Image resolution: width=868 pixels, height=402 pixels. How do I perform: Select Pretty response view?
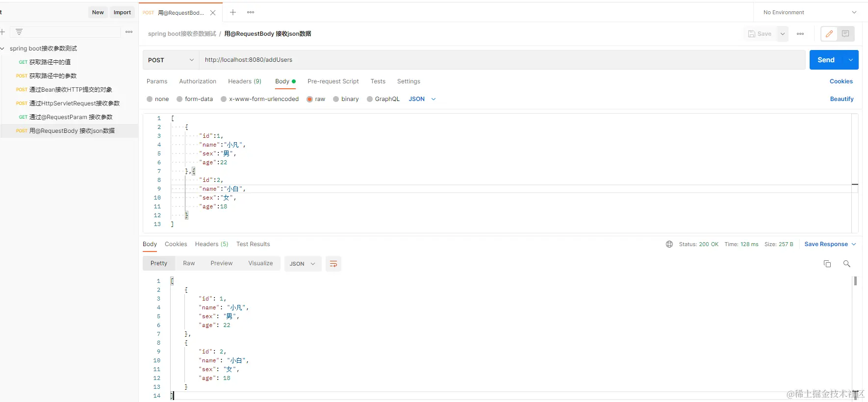click(x=159, y=263)
